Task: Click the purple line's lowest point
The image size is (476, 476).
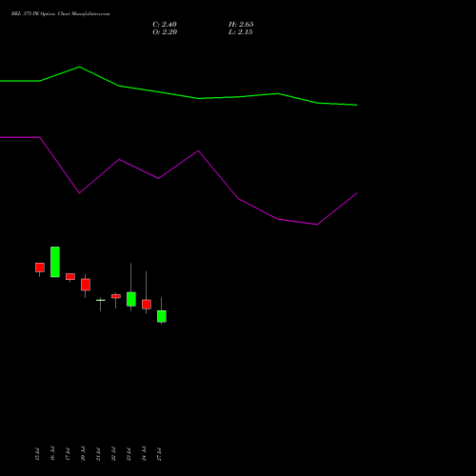Action: pyautogui.click(x=317, y=225)
